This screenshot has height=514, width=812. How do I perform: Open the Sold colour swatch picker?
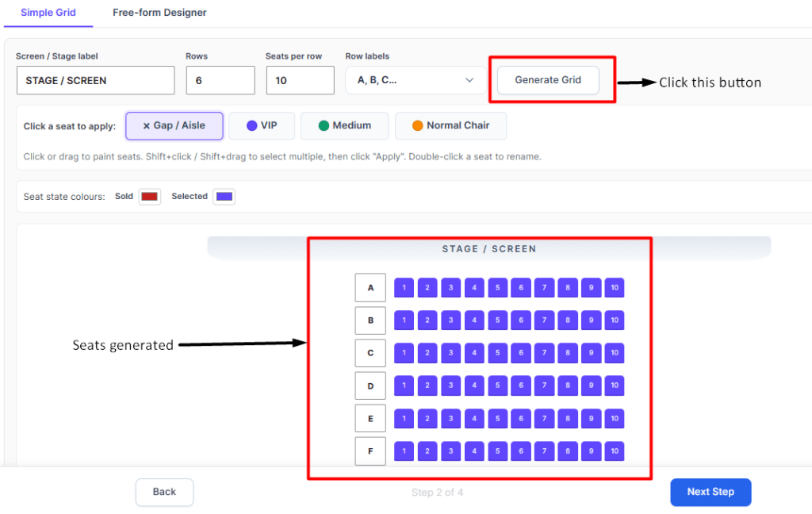coord(150,197)
